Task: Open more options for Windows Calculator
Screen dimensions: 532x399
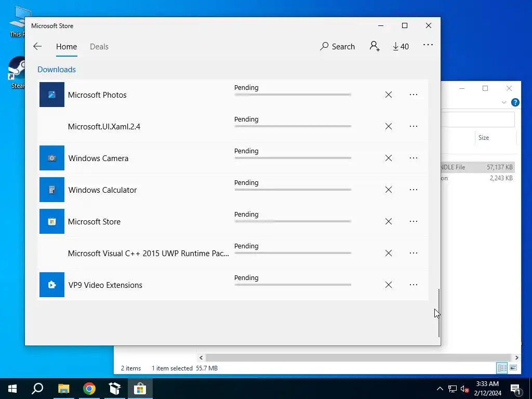Action: point(413,190)
